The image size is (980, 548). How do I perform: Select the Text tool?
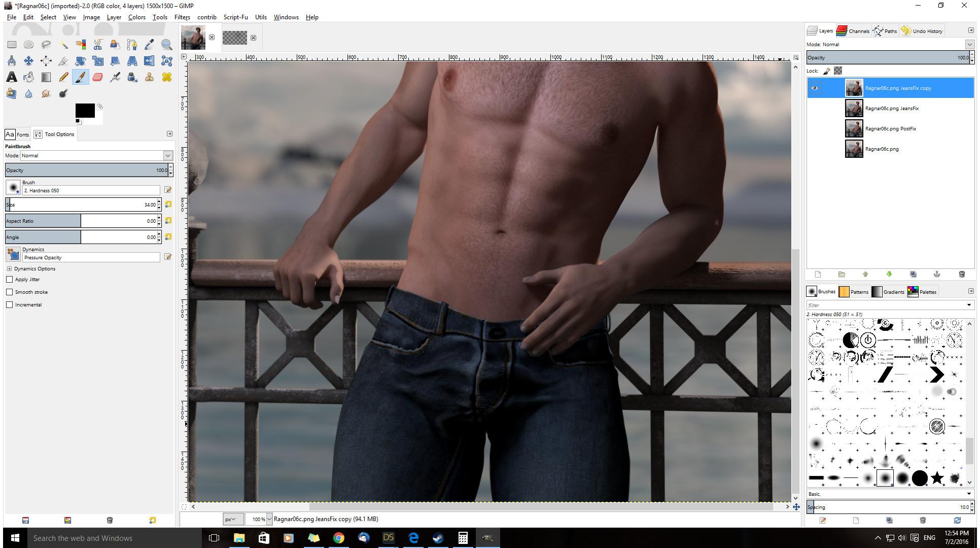coord(12,77)
